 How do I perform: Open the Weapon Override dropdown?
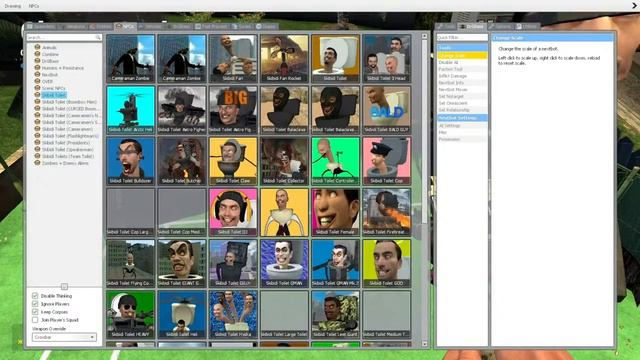pos(64,337)
